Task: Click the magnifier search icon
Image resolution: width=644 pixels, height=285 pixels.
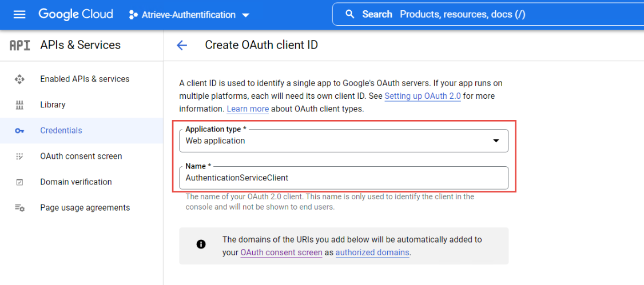Action: pyautogui.click(x=350, y=14)
